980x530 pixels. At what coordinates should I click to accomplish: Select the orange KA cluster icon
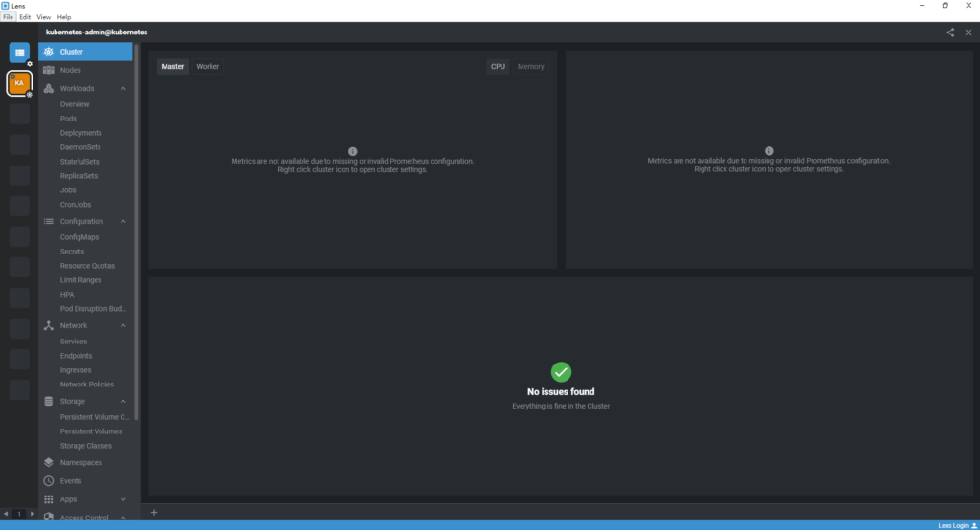(x=19, y=83)
